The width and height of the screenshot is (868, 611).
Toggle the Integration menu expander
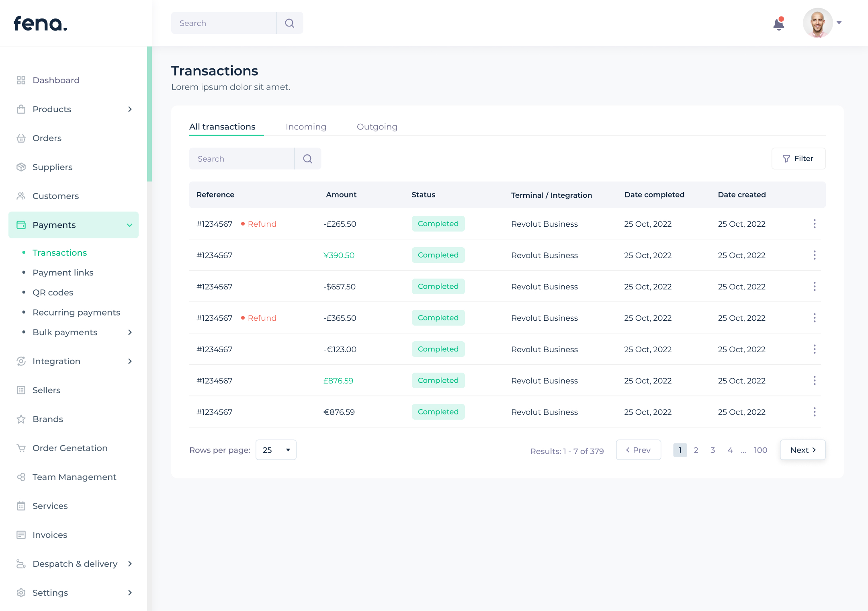[130, 361]
